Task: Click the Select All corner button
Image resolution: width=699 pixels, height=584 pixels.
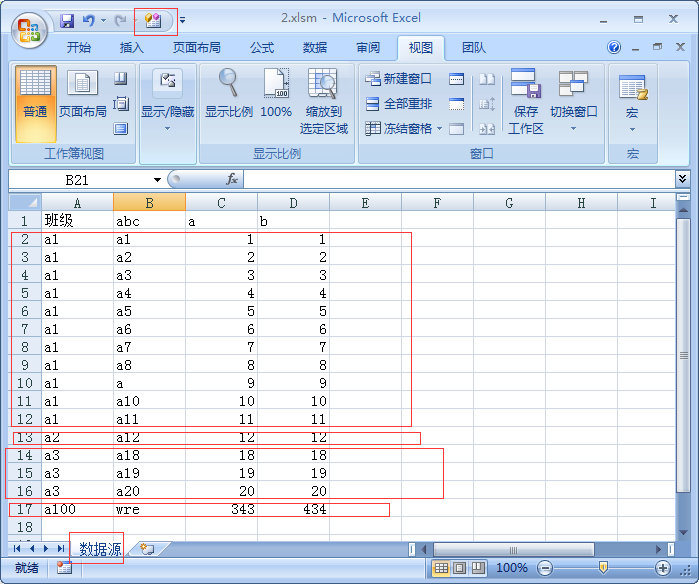Action: 25,203
